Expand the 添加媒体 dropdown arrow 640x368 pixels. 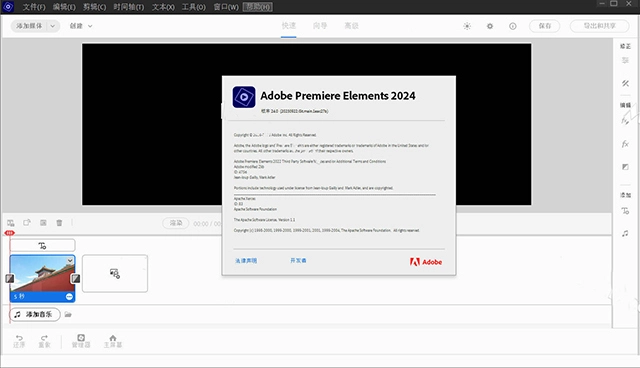click(53, 26)
